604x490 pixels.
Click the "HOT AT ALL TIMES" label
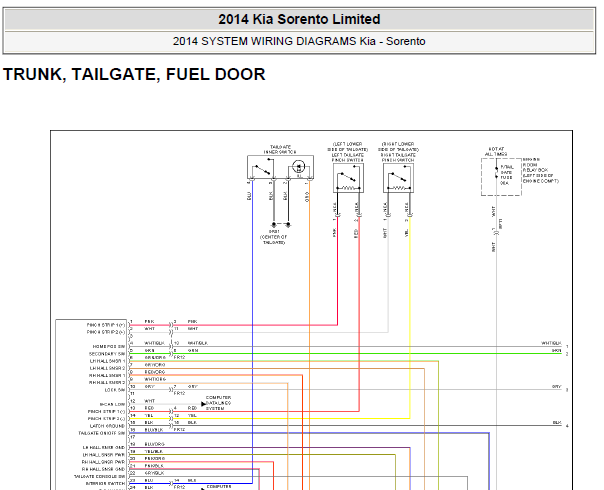click(496, 152)
